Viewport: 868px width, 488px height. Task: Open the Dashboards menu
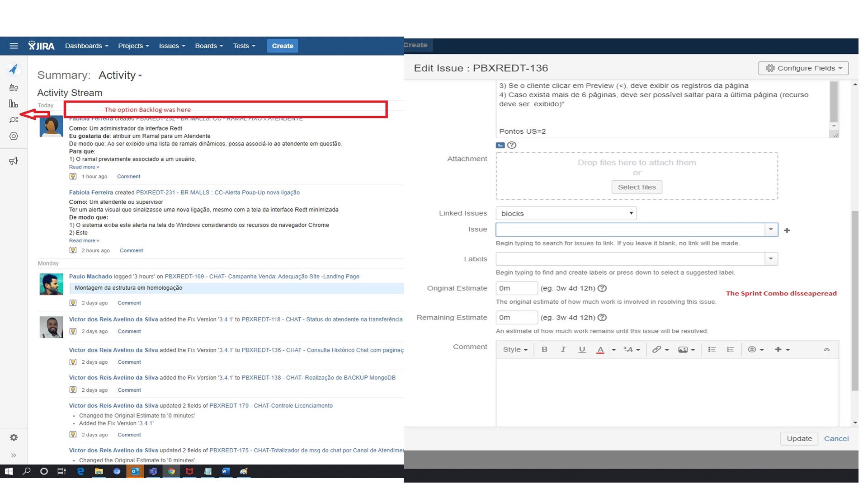87,46
